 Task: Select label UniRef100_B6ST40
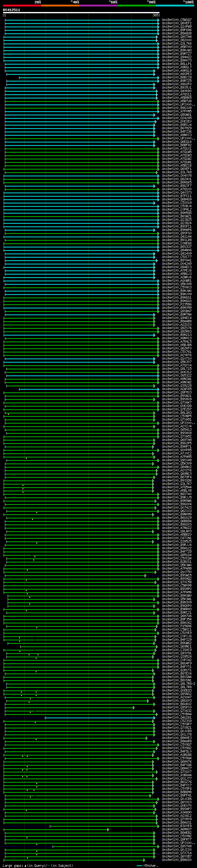coord(177,494)
